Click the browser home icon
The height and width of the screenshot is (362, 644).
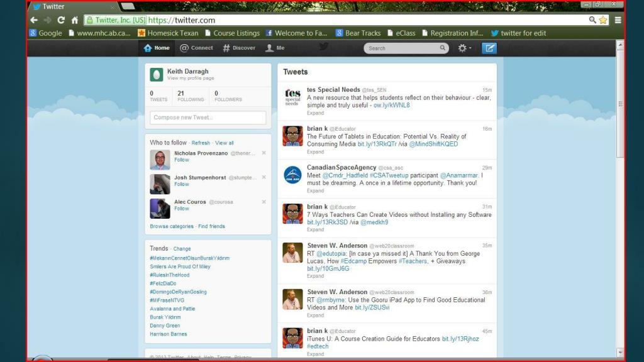[x=75, y=19]
